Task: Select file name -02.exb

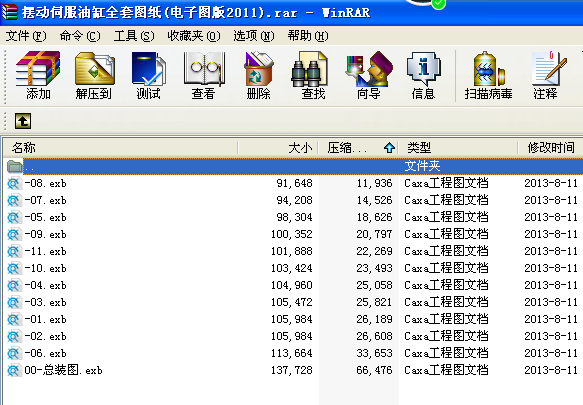Action: 45,336
